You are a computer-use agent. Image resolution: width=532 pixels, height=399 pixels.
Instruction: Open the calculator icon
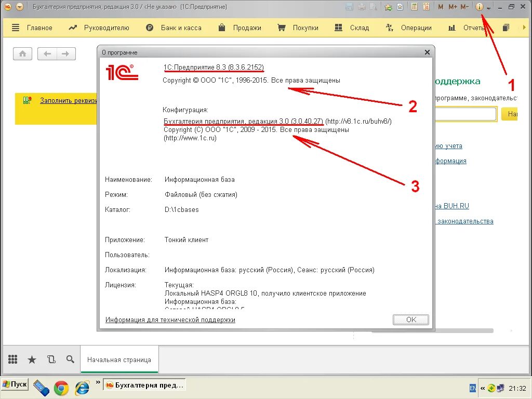[414, 7]
